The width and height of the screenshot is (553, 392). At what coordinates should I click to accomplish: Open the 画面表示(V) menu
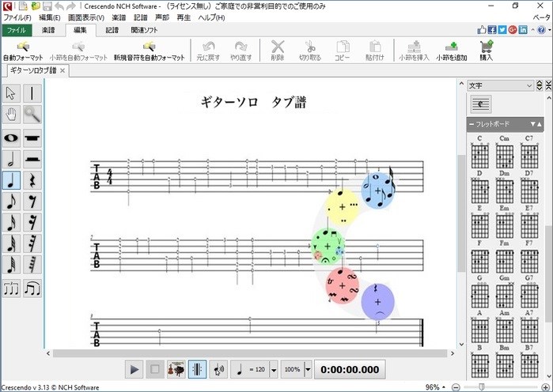click(86, 17)
